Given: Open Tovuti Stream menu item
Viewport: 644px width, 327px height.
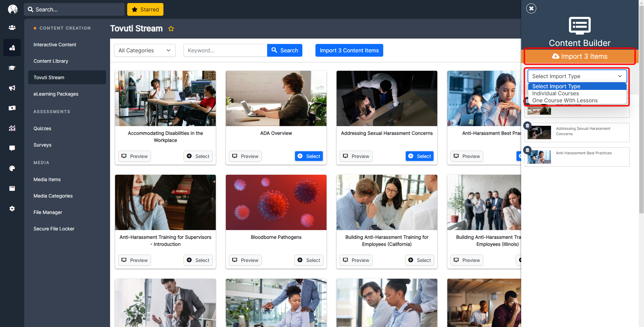Looking at the screenshot, I should tap(67, 77).
